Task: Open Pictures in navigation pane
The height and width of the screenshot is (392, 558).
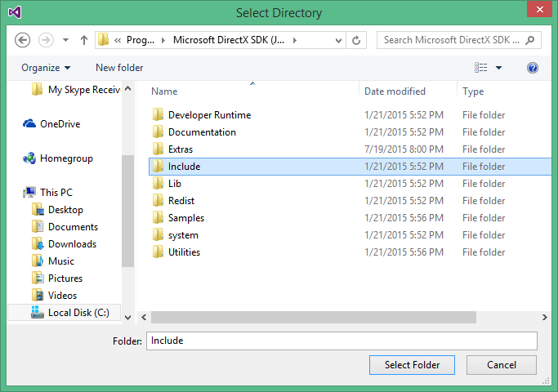Action: tap(57, 278)
